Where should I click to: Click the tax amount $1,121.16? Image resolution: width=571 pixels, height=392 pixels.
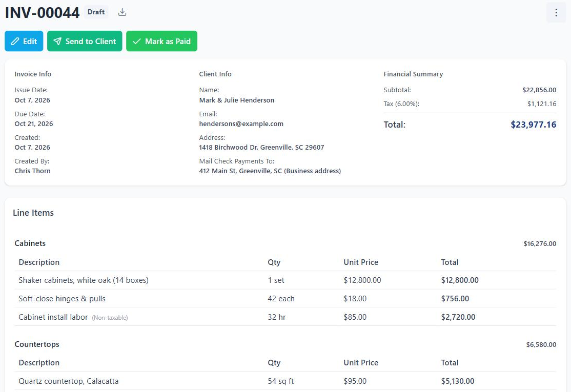pyautogui.click(x=542, y=104)
